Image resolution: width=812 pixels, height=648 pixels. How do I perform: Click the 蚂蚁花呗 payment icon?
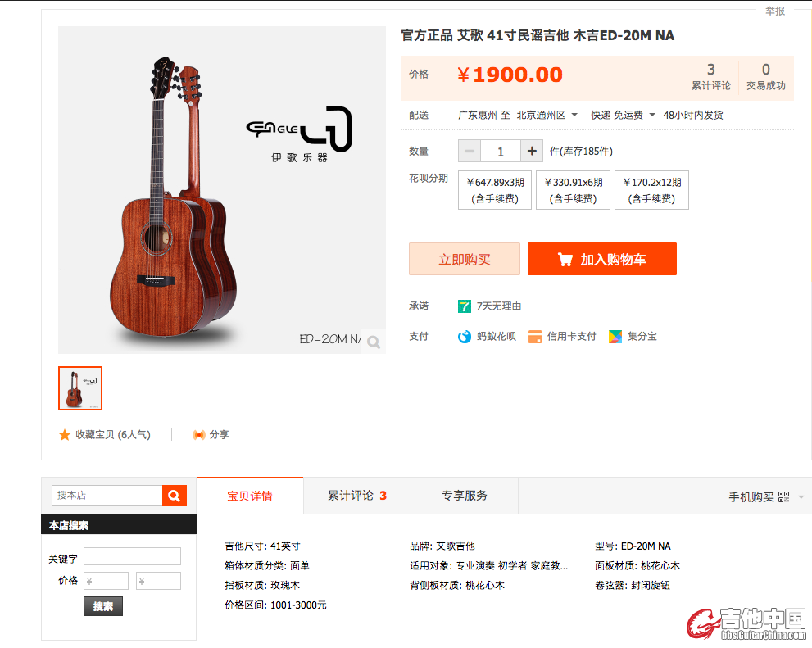[x=465, y=337]
